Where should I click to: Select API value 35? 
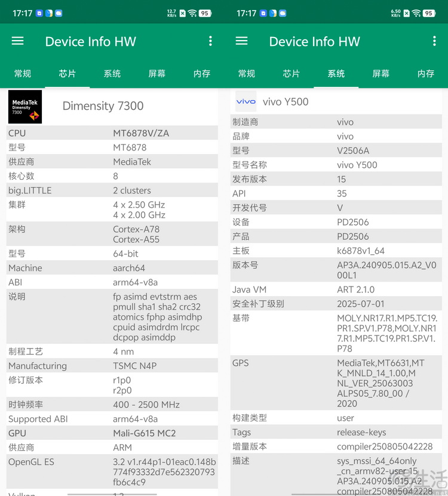[342, 193]
